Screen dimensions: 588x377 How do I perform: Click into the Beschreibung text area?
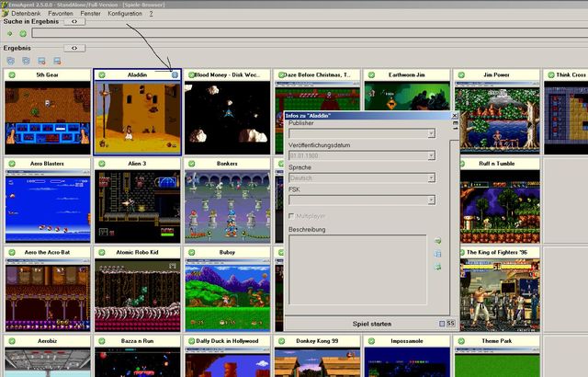coord(357,269)
